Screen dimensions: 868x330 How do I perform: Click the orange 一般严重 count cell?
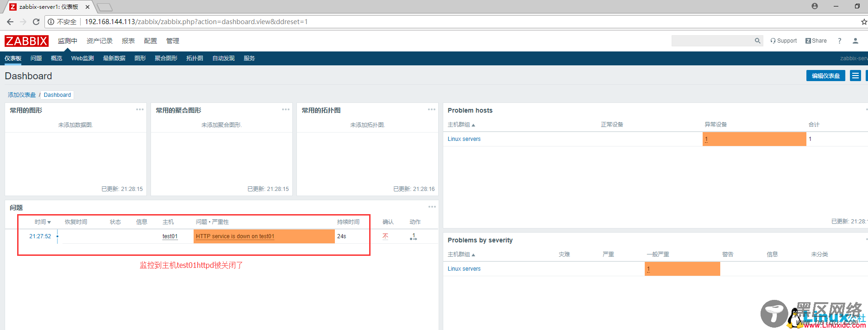pyautogui.click(x=682, y=269)
